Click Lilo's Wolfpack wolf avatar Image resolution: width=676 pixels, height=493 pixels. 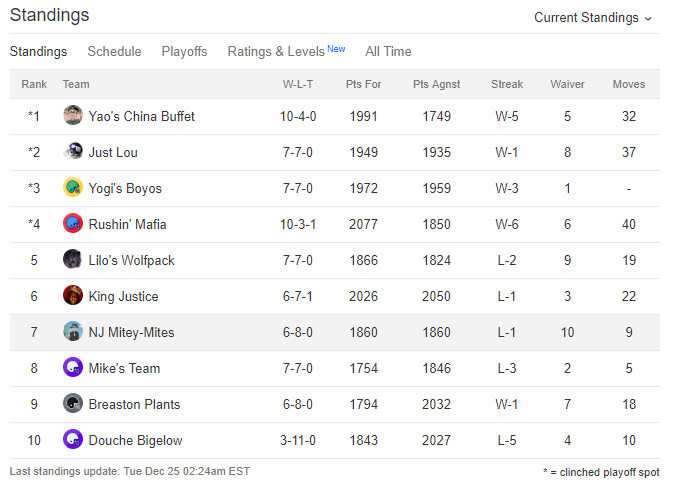coord(73,259)
